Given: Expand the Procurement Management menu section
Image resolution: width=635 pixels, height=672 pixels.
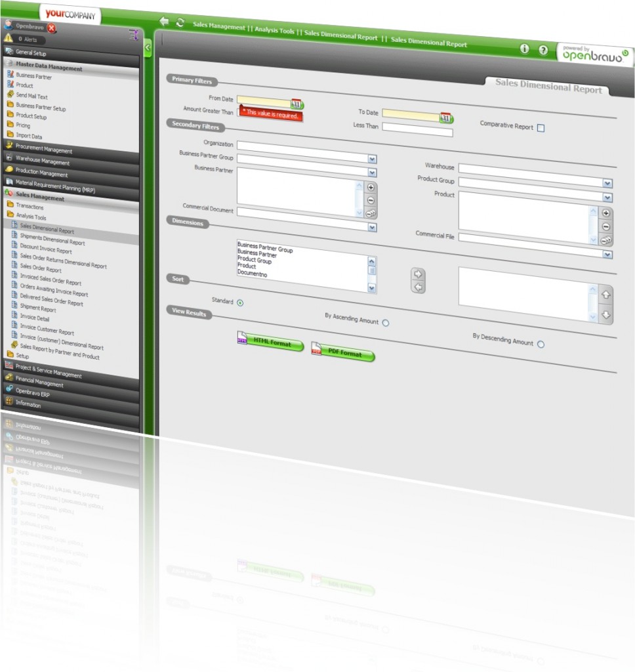Looking at the screenshot, I should point(43,150).
